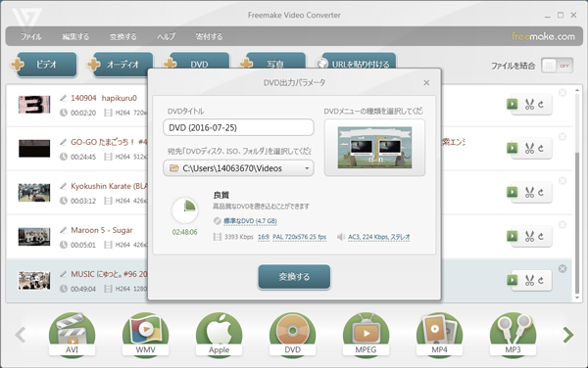Choose the MP3 output format icon
This screenshot has height=368, width=588.
[513, 335]
